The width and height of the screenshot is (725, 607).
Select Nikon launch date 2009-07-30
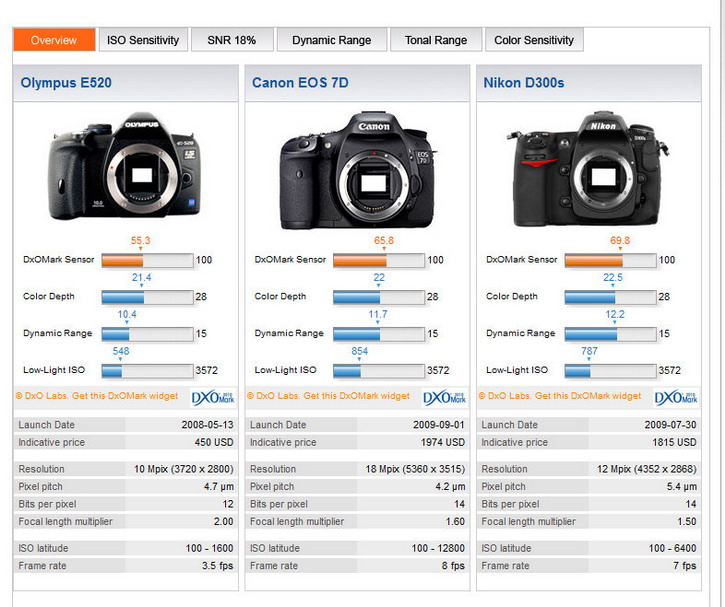pyautogui.click(x=670, y=424)
